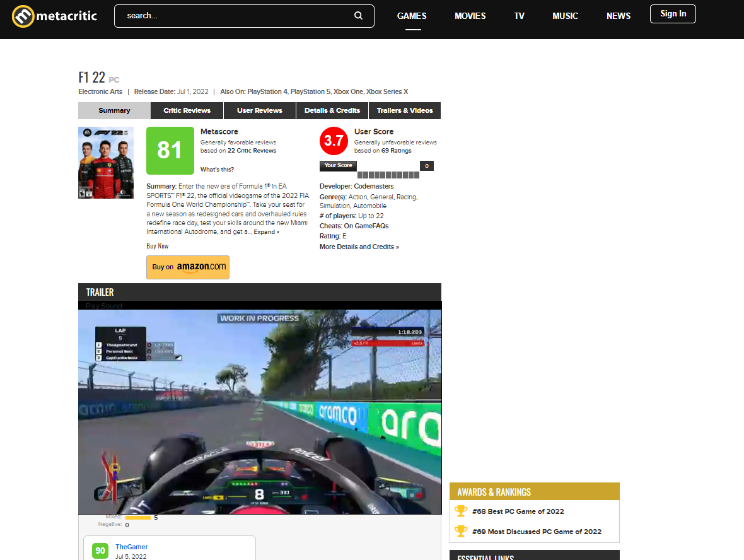The image size is (744, 560).
Task: Open #69 Most Discussed PC Game of 2022
Action: tap(537, 532)
